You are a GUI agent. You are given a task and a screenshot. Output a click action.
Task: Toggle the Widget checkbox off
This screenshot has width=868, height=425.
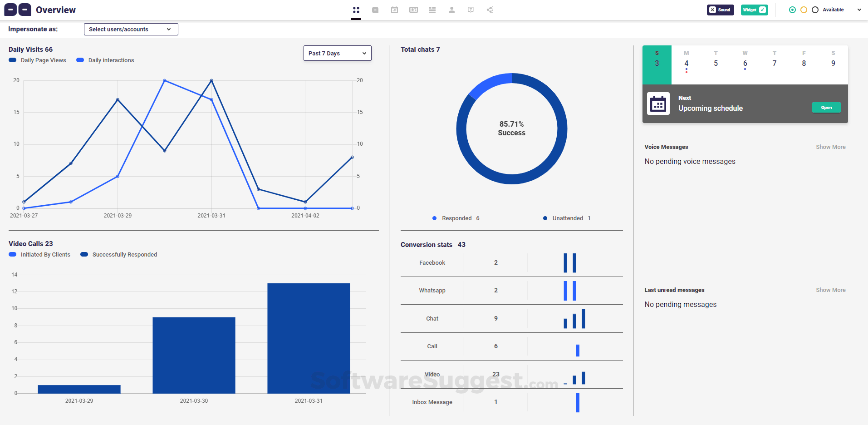[x=754, y=10]
